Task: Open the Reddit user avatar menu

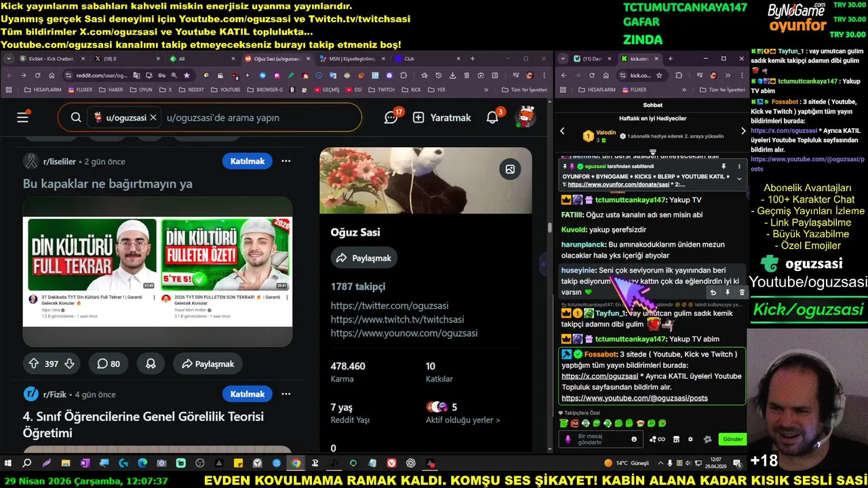Action: 525,117
